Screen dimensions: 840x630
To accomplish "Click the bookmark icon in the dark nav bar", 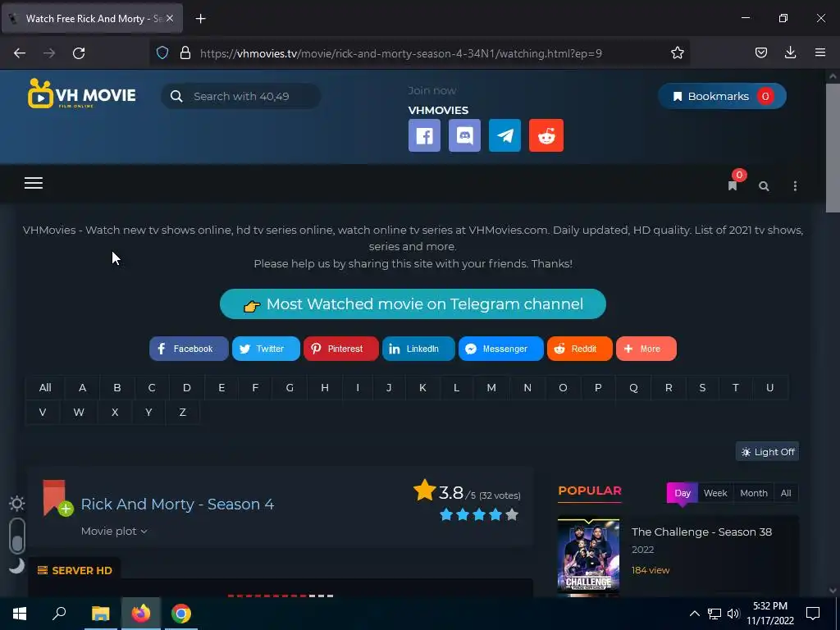I will pyautogui.click(x=733, y=185).
